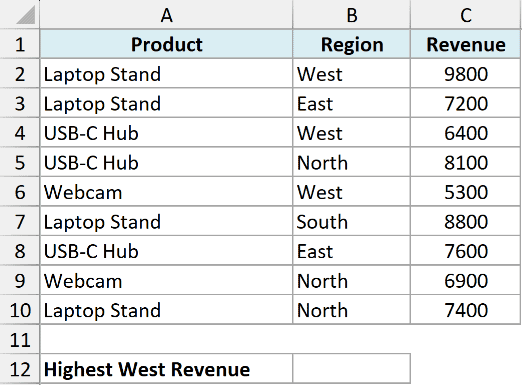Screen dimensions: 522x385
Task: Select Laptop Stand cell in row 7
Action: pos(166,221)
